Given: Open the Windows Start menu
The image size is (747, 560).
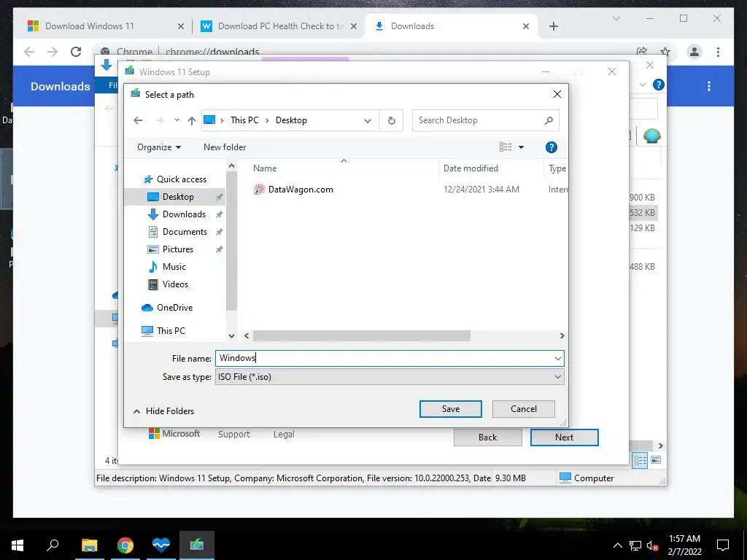Looking at the screenshot, I should (18, 545).
